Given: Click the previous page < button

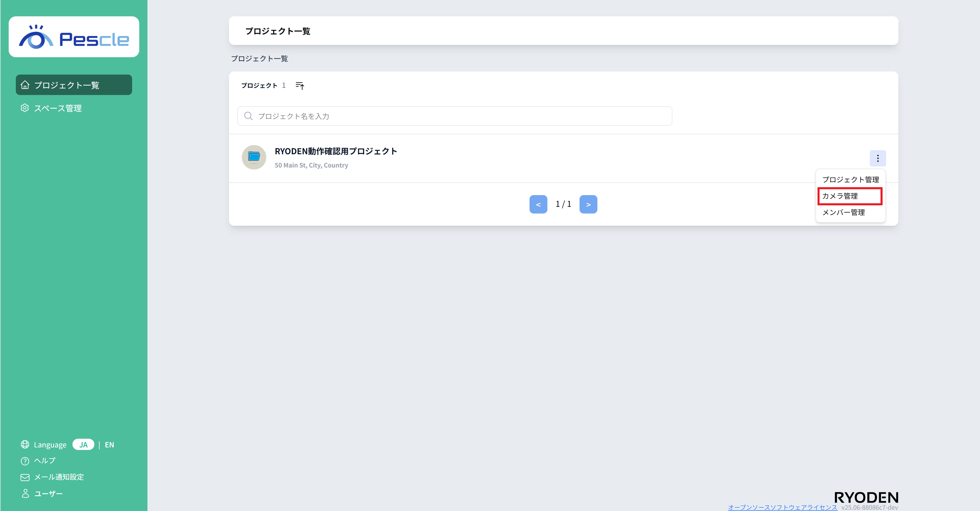Looking at the screenshot, I should click(538, 204).
